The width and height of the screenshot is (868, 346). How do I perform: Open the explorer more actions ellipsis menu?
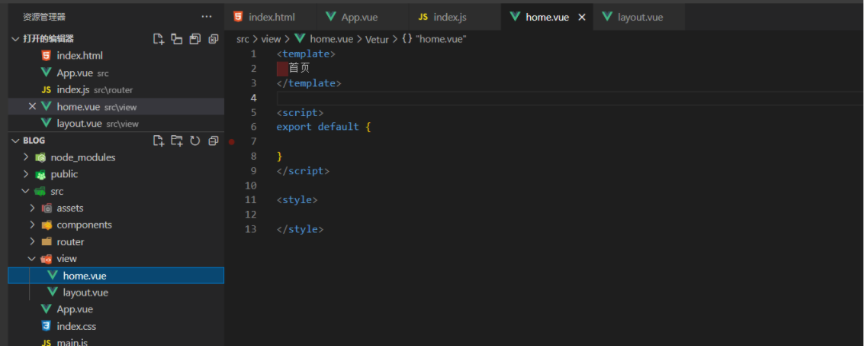coord(207,17)
